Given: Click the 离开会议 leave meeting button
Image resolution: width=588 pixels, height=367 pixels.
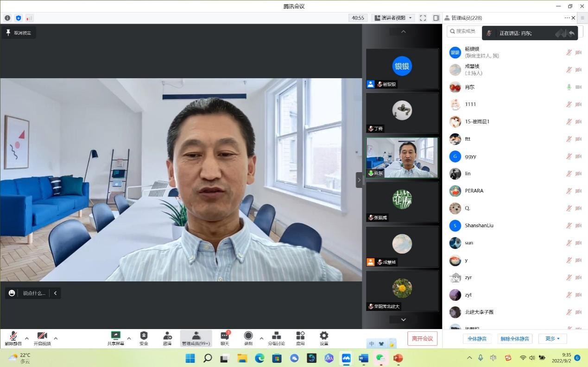Looking at the screenshot, I should tap(422, 338).
